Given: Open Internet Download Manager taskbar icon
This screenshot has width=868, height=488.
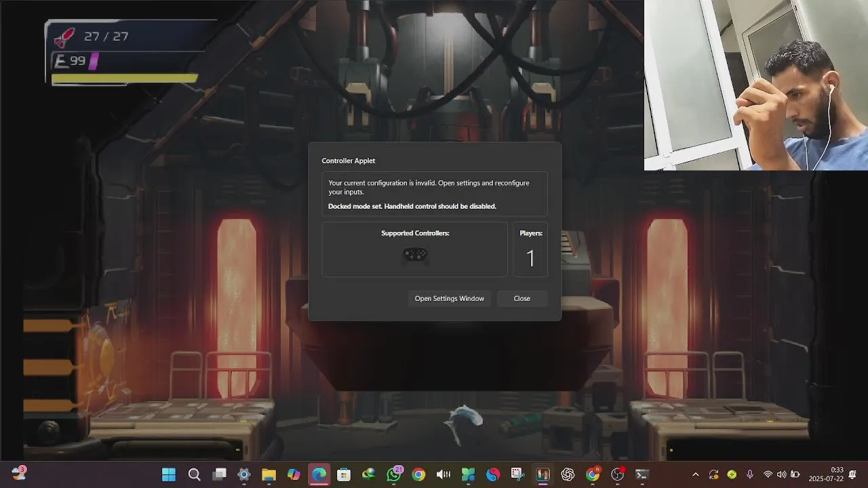Looking at the screenshot, I should [368, 474].
